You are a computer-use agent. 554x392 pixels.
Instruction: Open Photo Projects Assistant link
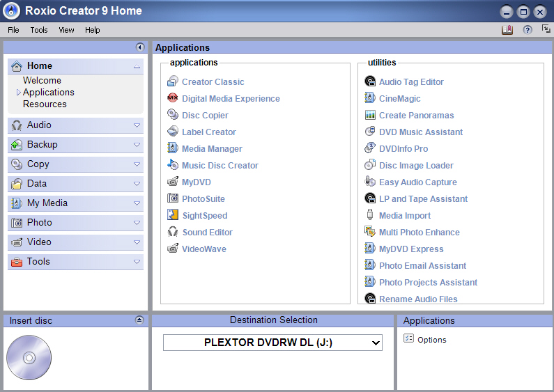point(429,282)
